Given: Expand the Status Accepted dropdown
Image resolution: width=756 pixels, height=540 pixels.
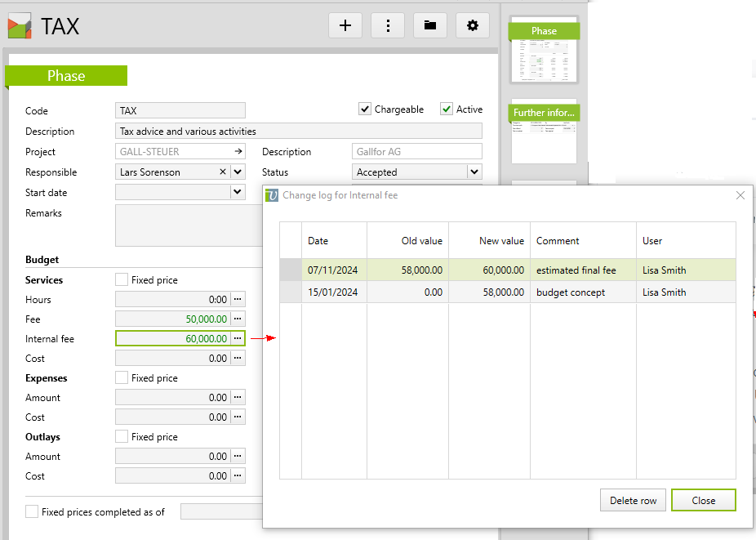Looking at the screenshot, I should (474, 172).
